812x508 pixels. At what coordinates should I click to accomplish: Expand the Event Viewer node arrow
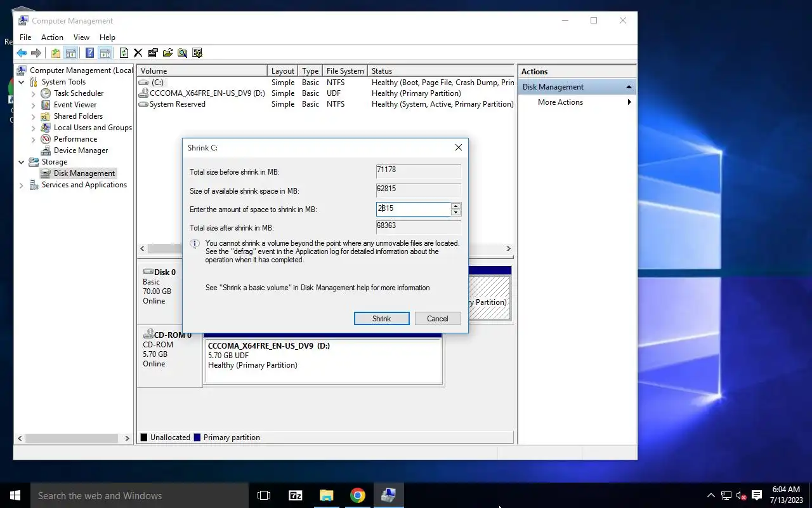[34, 105]
